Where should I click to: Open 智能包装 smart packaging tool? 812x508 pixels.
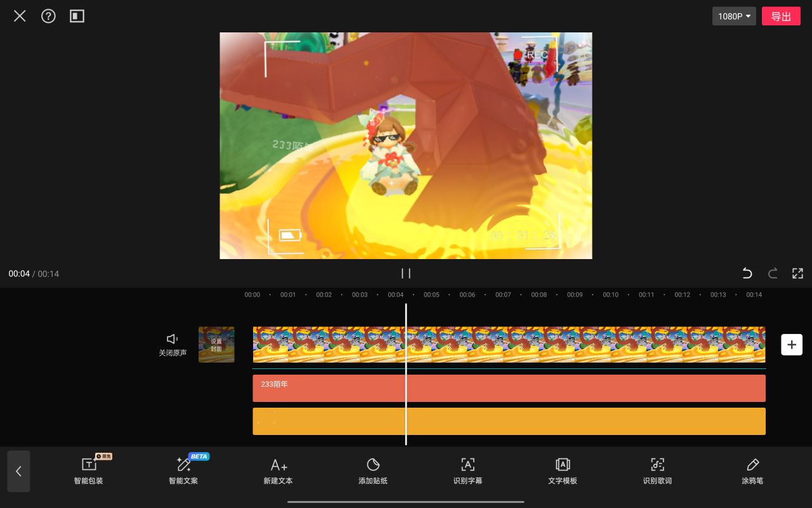[89, 471]
